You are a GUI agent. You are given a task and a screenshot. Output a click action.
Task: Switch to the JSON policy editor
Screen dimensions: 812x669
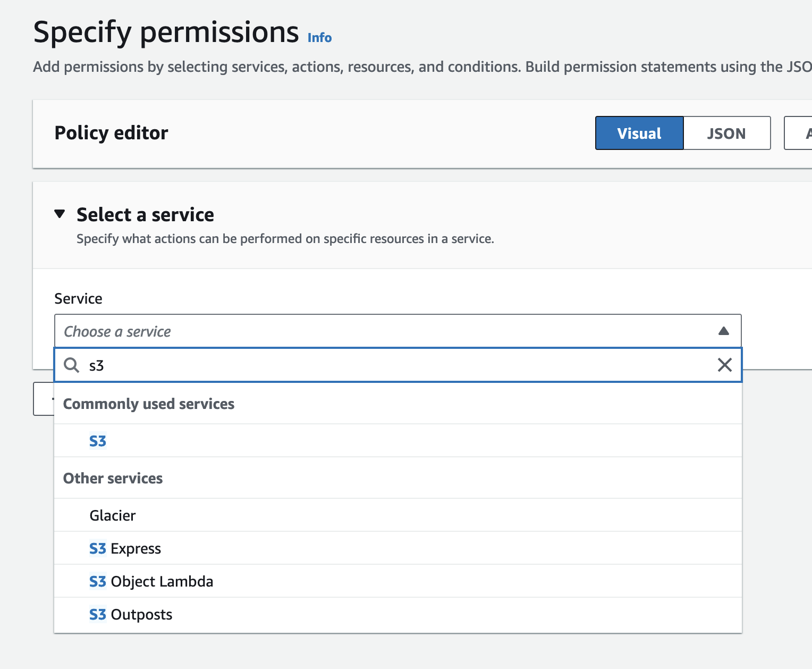click(x=726, y=133)
